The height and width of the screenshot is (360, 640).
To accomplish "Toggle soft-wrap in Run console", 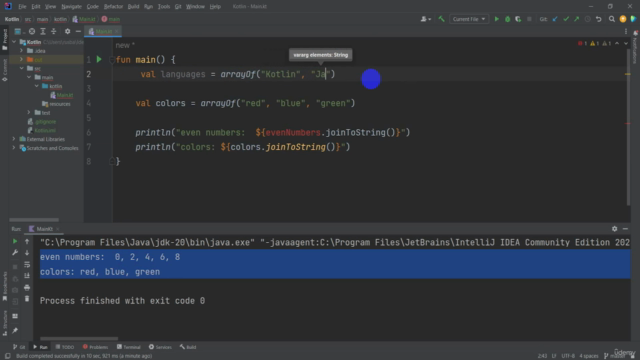I will click(27, 264).
